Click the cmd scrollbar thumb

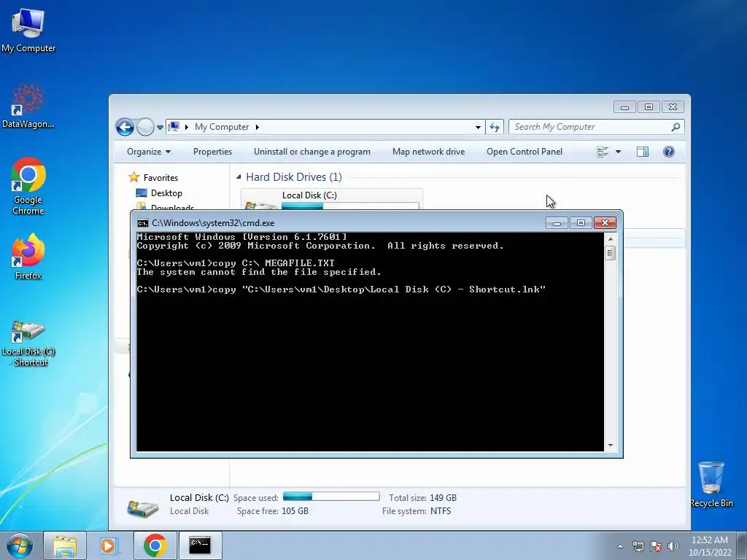point(611,252)
